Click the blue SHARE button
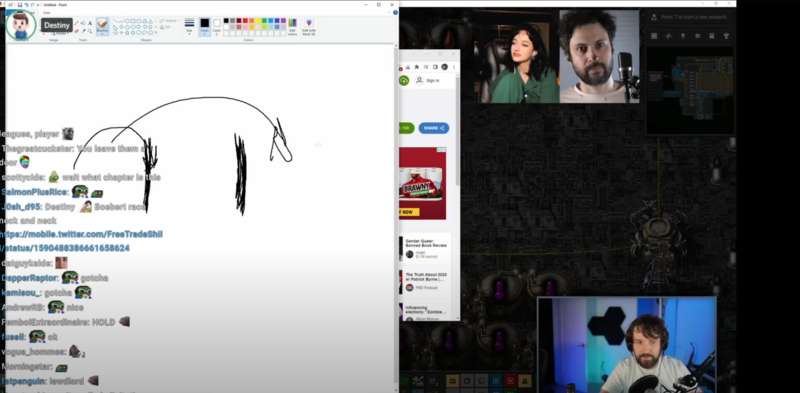 click(434, 128)
